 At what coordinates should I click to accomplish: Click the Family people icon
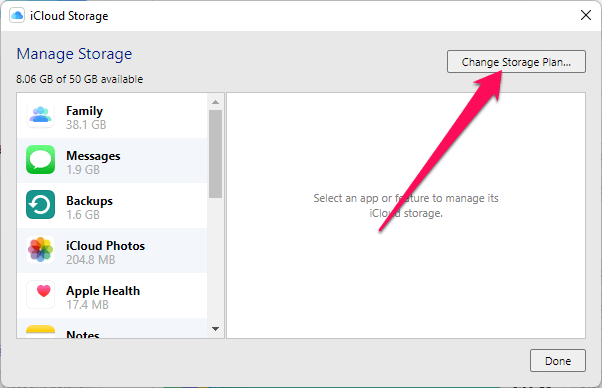pos(40,114)
